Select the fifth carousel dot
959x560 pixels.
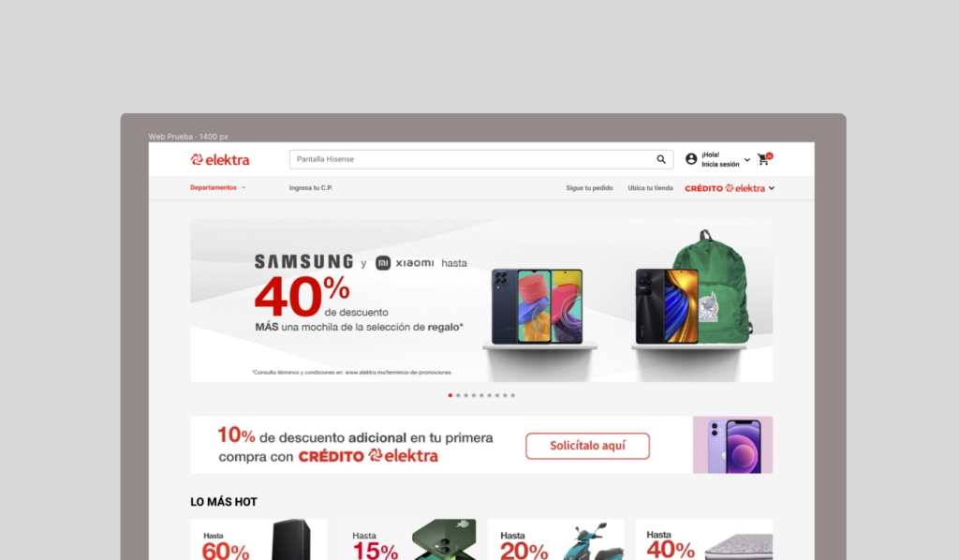(x=481, y=395)
